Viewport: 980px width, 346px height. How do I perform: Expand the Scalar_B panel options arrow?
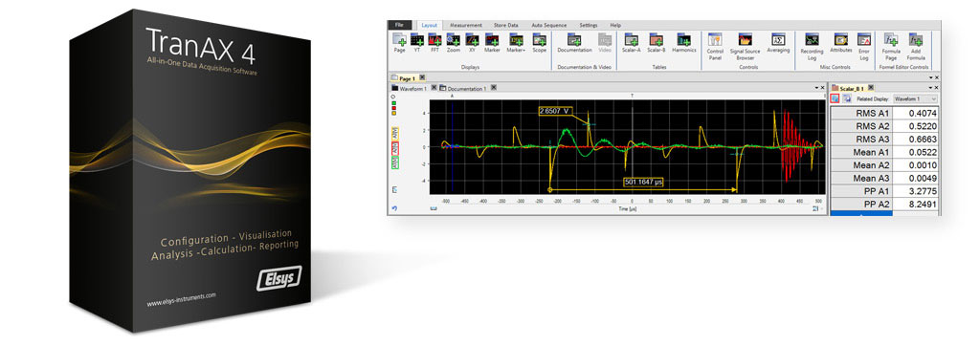pyautogui.click(x=930, y=88)
